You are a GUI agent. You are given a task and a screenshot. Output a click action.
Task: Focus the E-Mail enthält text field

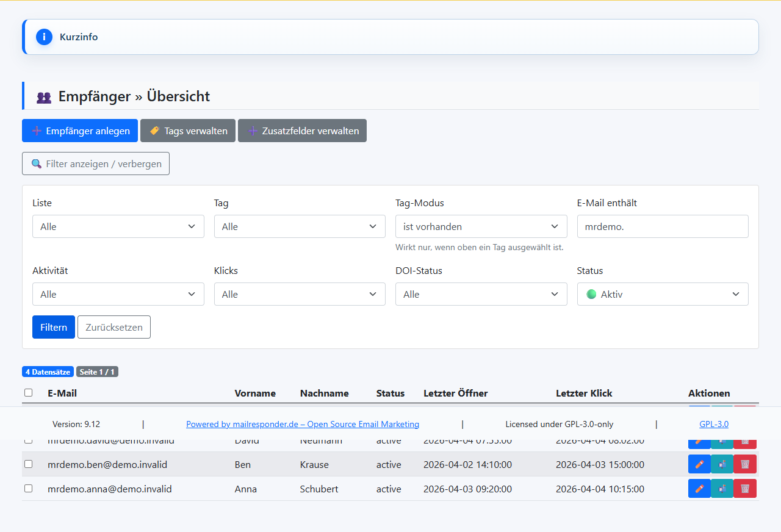click(x=662, y=226)
